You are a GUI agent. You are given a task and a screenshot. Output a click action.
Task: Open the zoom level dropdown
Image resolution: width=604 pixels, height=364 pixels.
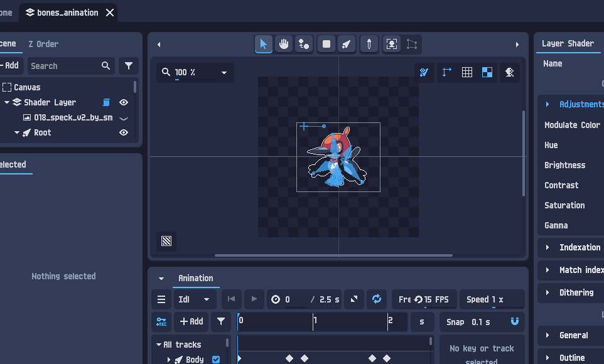pyautogui.click(x=224, y=72)
